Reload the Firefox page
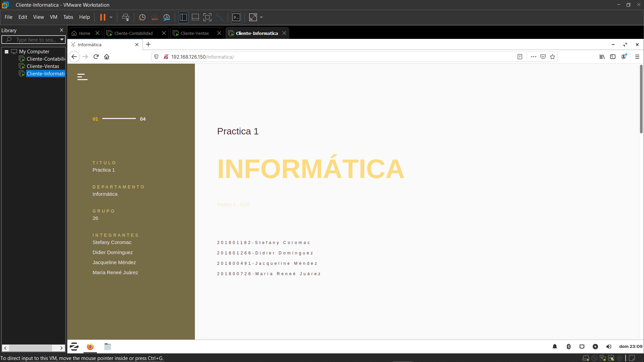644x362 pixels. coord(96,57)
